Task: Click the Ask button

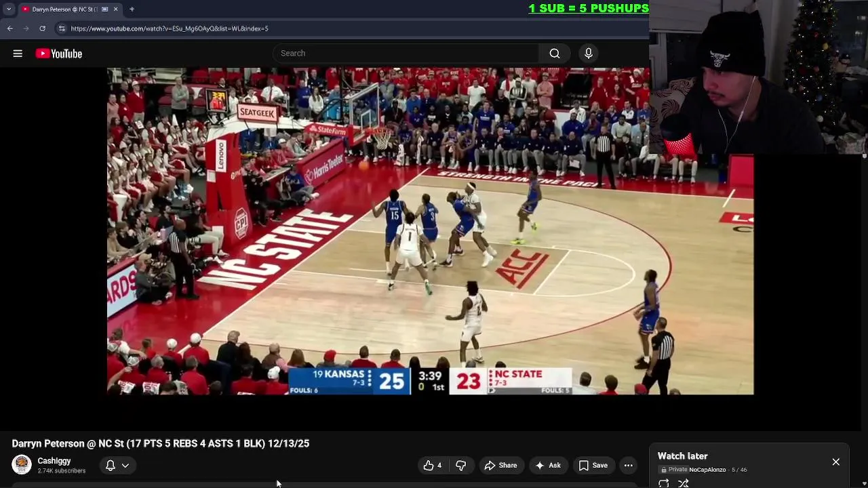Action: [548, 465]
